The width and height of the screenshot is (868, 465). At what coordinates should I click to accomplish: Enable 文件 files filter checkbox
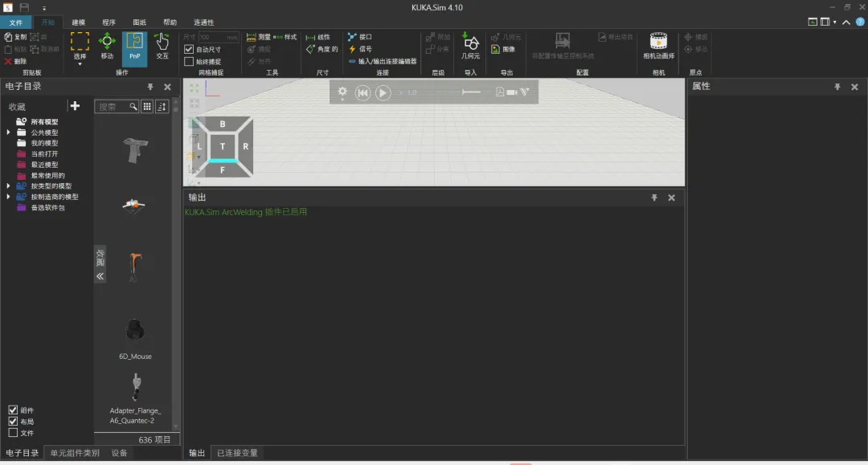pyautogui.click(x=13, y=432)
